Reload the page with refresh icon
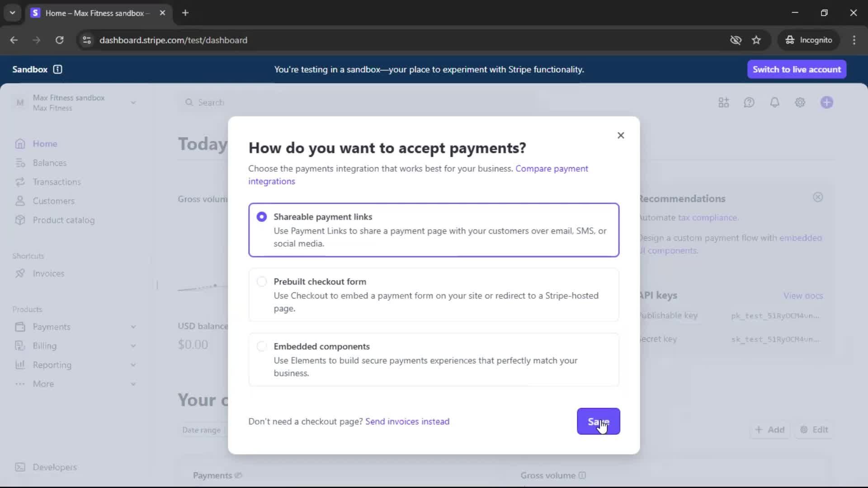868x488 pixels. [x=59, y=40]
